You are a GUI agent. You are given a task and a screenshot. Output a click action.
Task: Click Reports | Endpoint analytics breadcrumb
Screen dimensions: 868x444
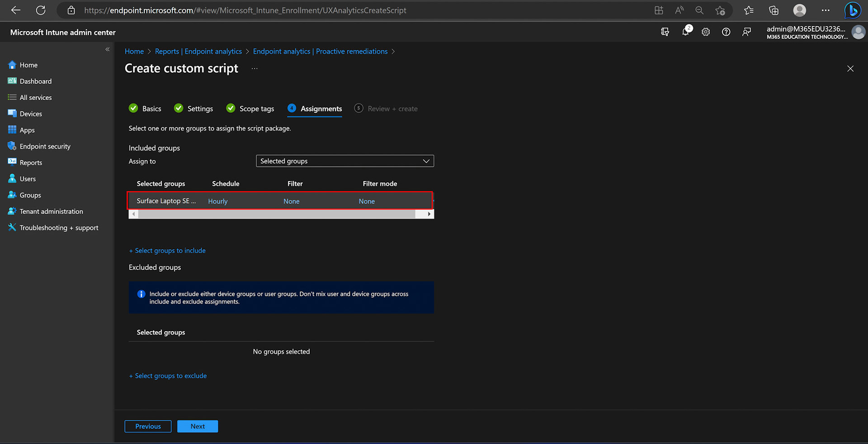[x=198, y=51]
